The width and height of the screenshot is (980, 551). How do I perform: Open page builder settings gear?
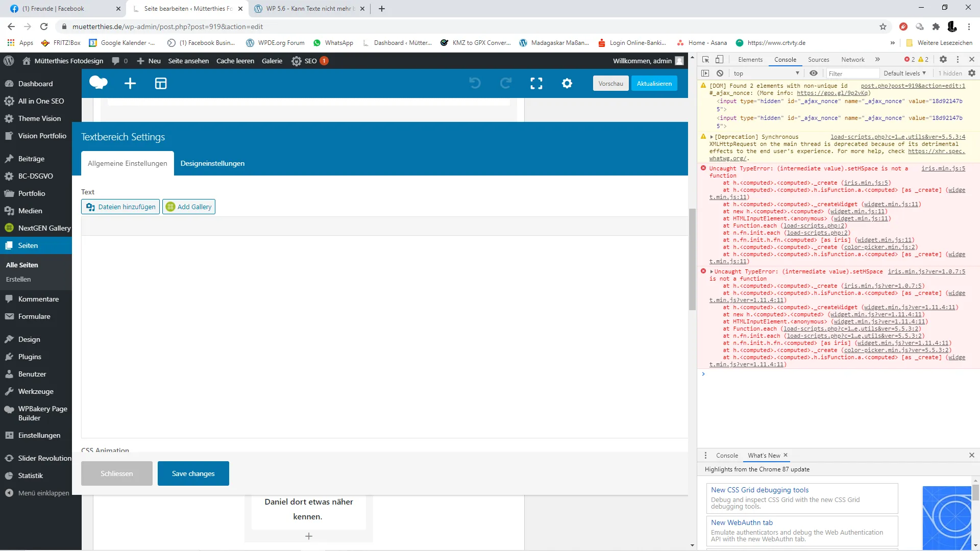(x=567, y=83)
